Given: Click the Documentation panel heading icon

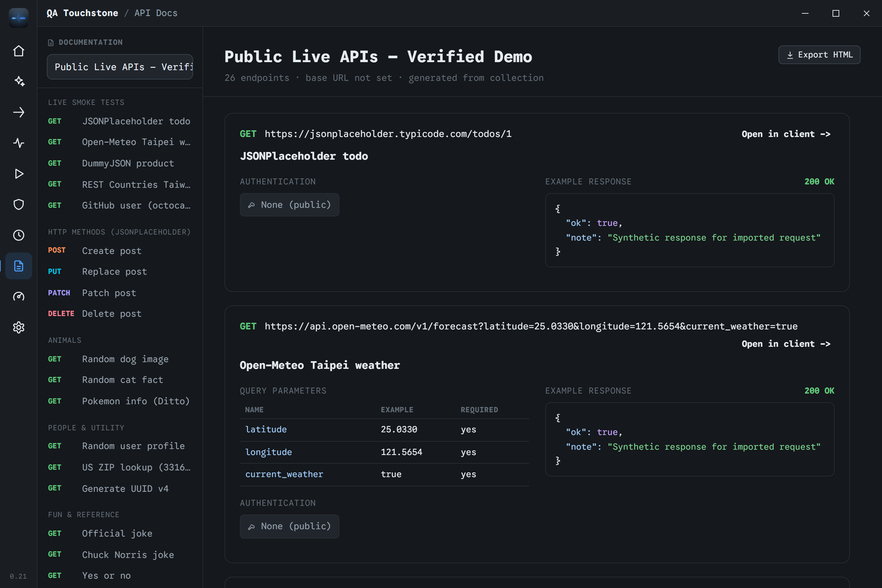Looking at the screenshot, I should 51,42.
